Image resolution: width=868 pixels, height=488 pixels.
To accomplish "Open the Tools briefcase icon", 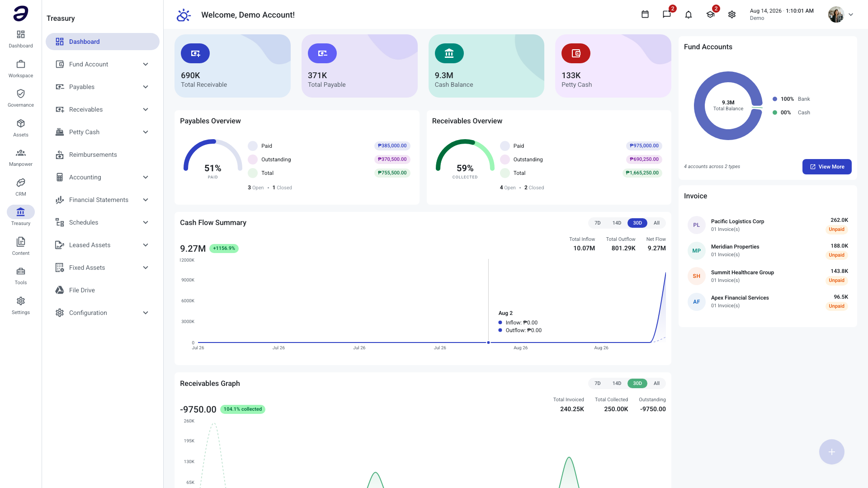I will [x=21, y=271].
